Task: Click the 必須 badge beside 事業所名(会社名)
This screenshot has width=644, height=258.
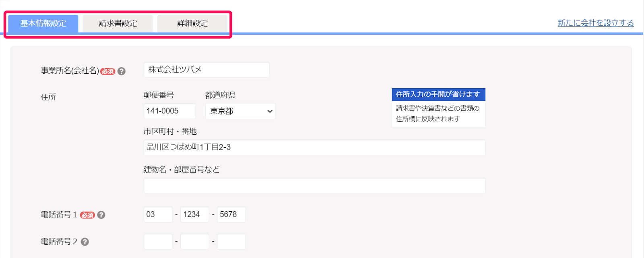Action: (108, 71)
